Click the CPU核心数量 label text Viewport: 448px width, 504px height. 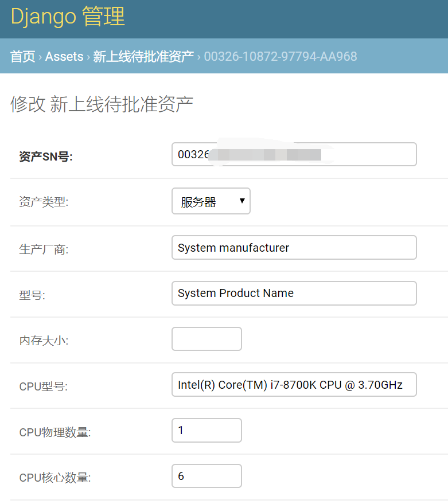pyautogui.click(x=55, y=478)
